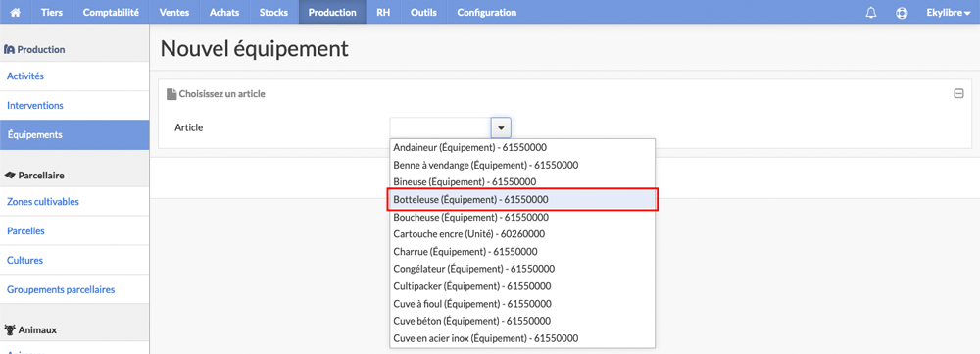Open the notifications bell
The height and width of the screenshot is (354, 980).
coord(870,13)
